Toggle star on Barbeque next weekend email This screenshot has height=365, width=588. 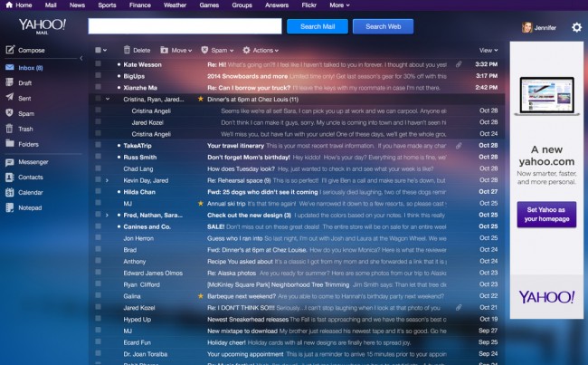(201, 296)
